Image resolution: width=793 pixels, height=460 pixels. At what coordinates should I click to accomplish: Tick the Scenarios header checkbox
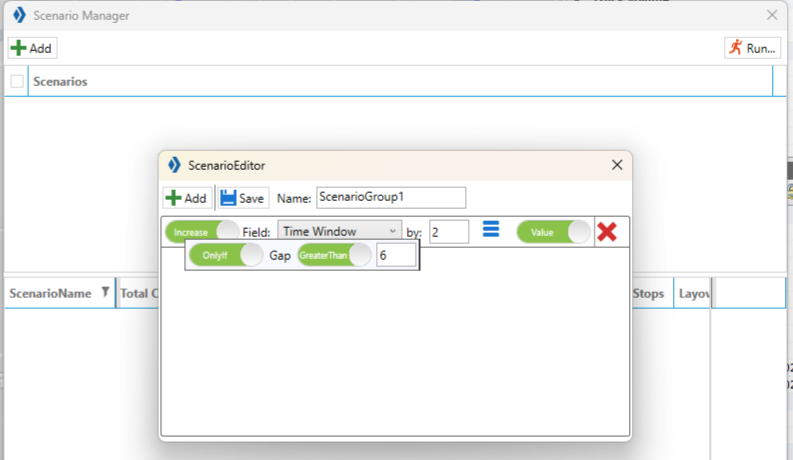tap(17, 81)
